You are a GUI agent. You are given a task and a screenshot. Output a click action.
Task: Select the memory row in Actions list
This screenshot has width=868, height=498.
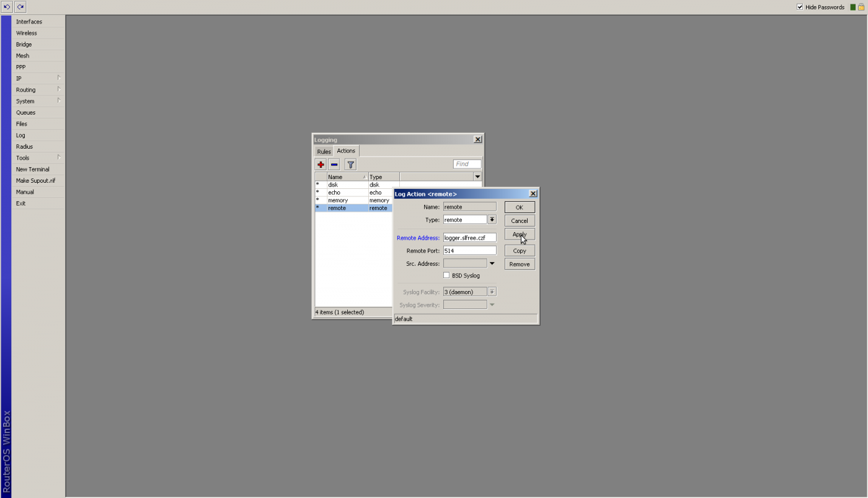click(x=347, y=201)
